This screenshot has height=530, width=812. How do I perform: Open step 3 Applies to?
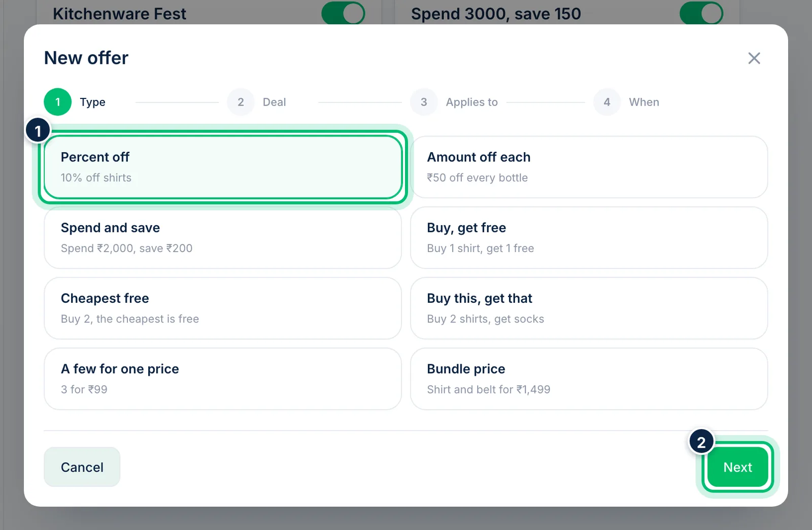pos(454,102)
